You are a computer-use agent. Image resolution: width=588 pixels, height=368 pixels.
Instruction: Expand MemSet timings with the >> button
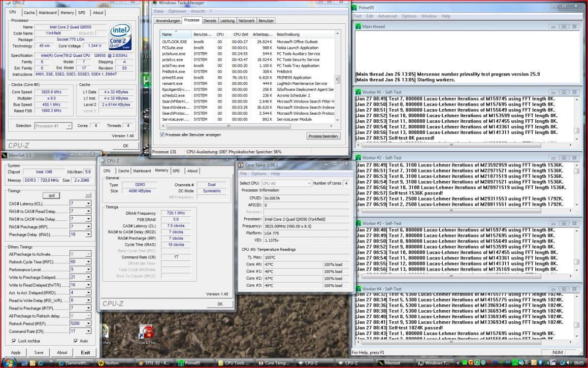point(88,195)
